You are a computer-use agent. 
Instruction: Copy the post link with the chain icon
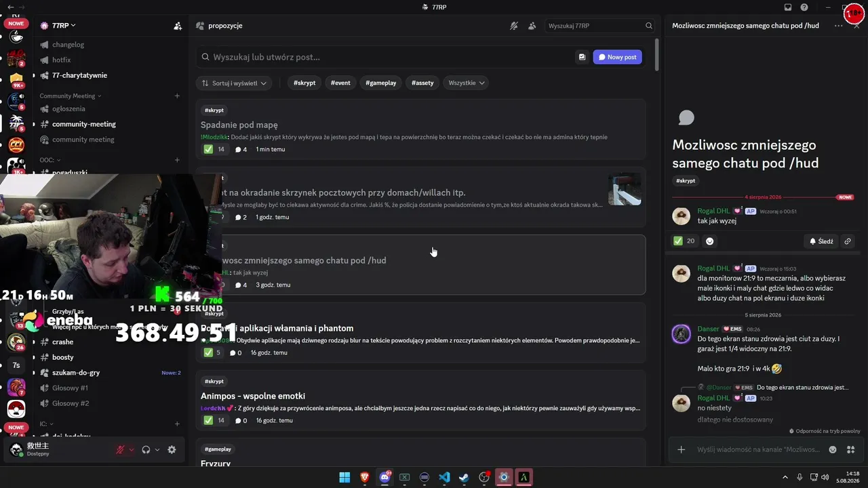point(848,241)
